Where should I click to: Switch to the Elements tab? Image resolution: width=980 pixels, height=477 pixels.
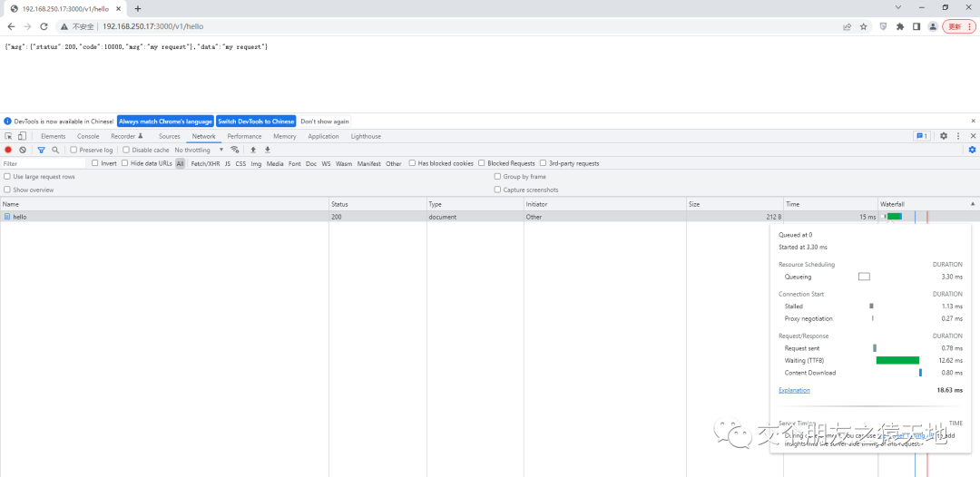tap(54, 136)
